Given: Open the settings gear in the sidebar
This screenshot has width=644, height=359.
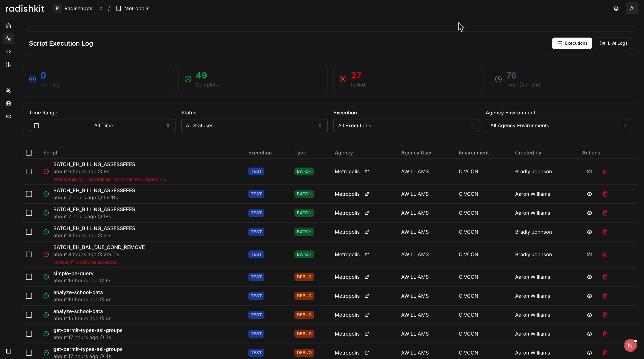Looking at the screenshot, I should click(x=9, y=116).
